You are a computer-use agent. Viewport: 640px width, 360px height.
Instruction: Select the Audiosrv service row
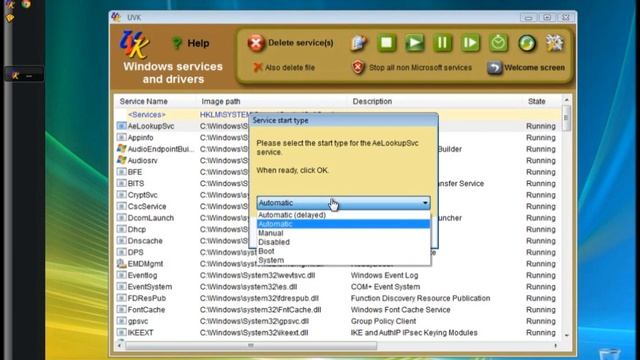click(x=338, y=160)
